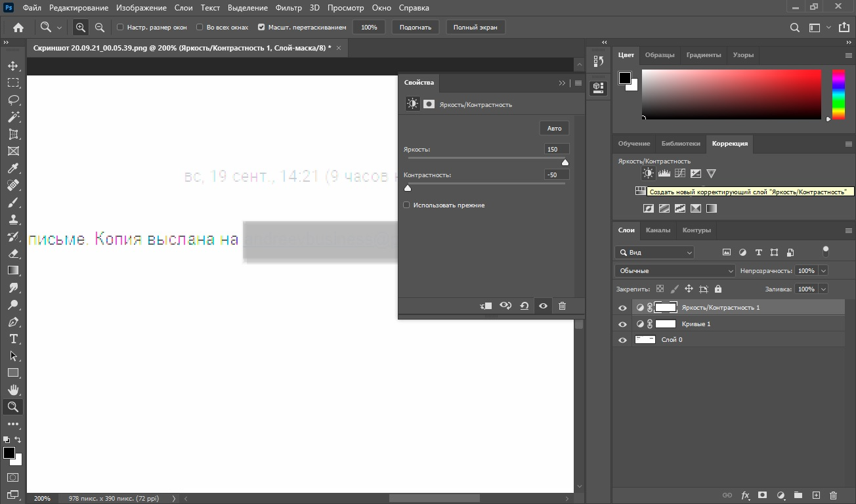
Task: Hide the 'Кривые 1' layer
Action: click(622, 324)
